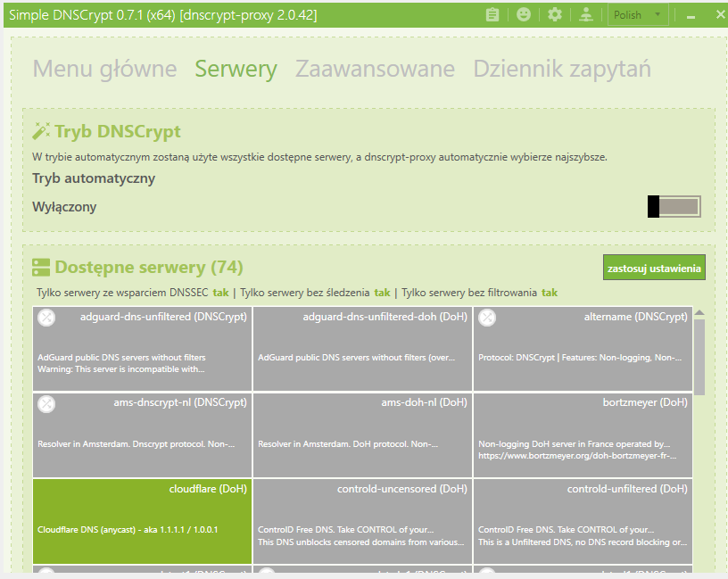Go to the Dziennik zapytań tab
Viewport: 728px width, 579px height.
pos(561,69)
